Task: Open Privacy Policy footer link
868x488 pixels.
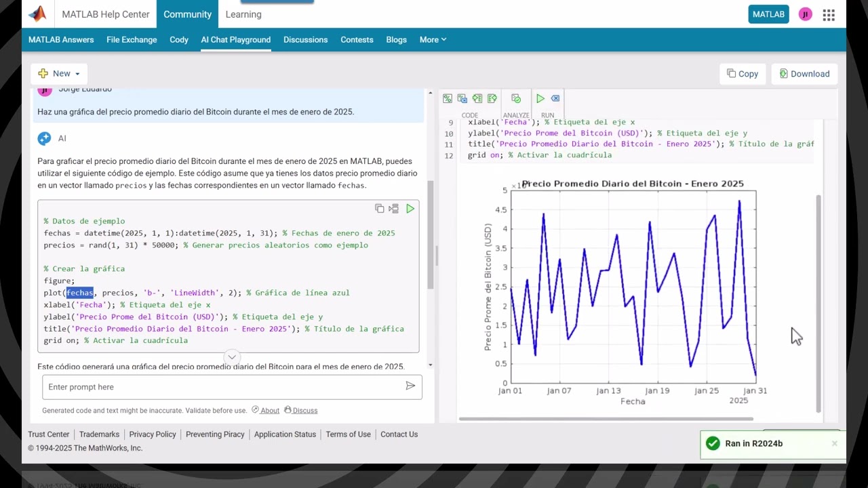Action: [153, 434]
